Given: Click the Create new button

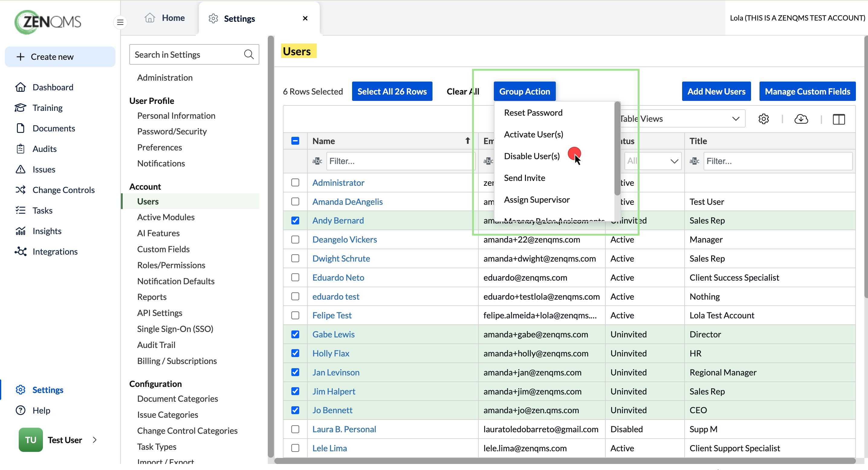Looking at the screenshot, I should tap(60, 56).
